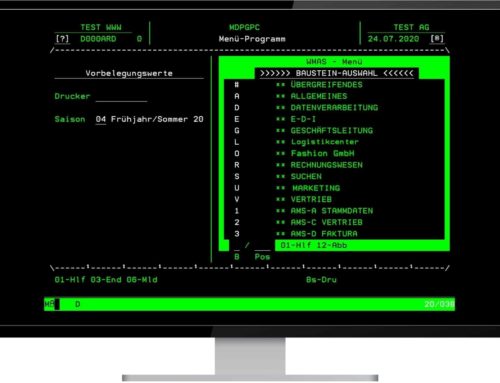Click the BAUSTEIN-AUSWAHL header
Screen dimensions: 500x383
pyautogui.click(x=337, y=73)
